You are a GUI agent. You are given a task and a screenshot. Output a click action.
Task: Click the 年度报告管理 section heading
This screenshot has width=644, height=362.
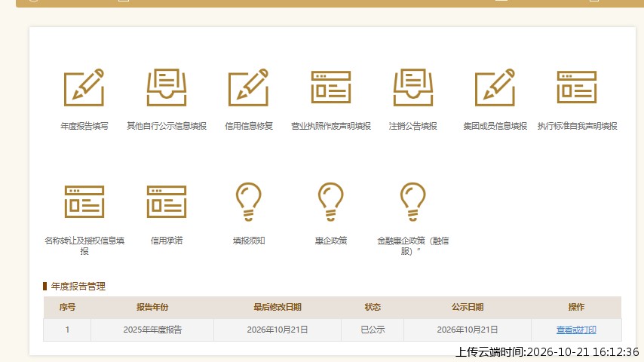coord(78,286)
